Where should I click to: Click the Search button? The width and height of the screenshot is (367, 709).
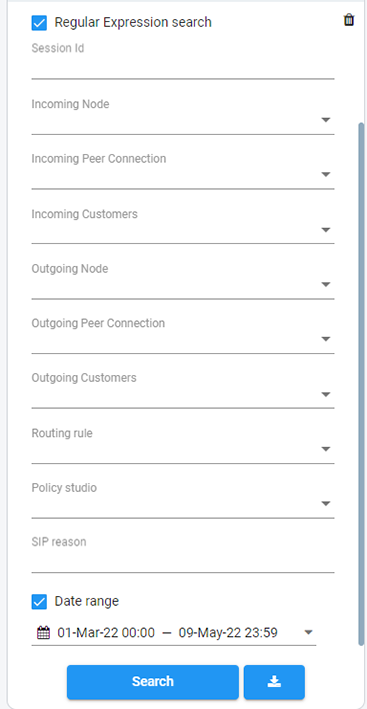pyautogui.click(x=153, y=682)
